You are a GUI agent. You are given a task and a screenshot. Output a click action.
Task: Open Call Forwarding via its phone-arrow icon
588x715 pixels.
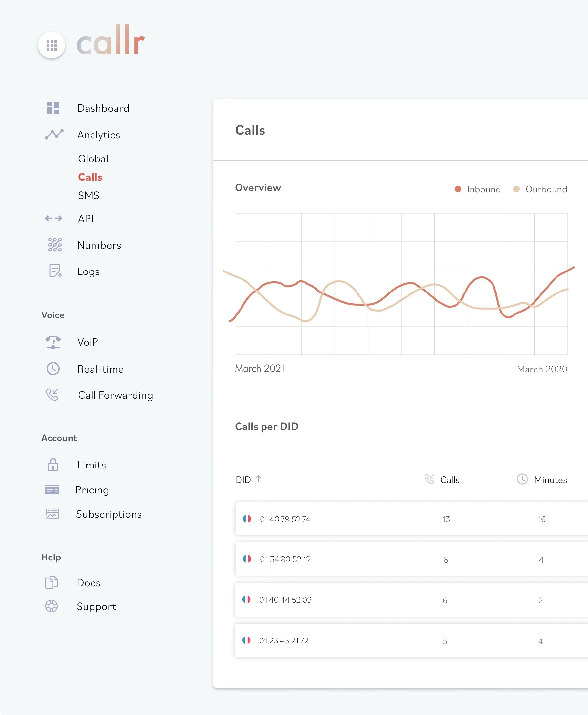pos(53,395)
